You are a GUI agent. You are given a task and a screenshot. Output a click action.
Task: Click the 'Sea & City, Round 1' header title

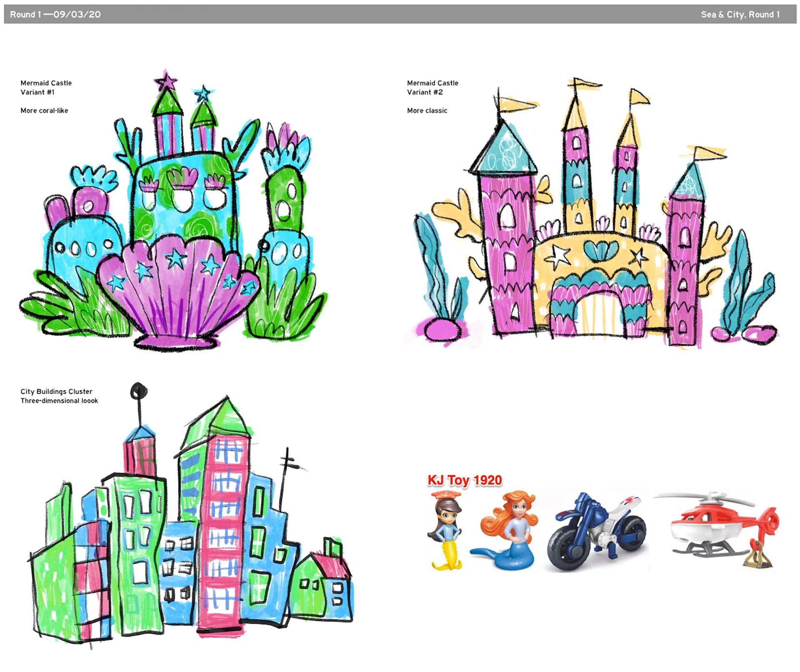tap(740, 15)
